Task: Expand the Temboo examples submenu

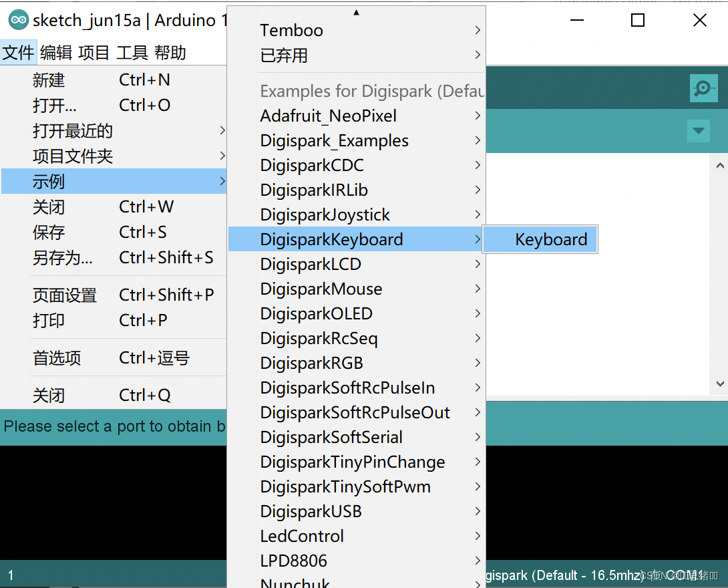Action: [x=357, y=30]
